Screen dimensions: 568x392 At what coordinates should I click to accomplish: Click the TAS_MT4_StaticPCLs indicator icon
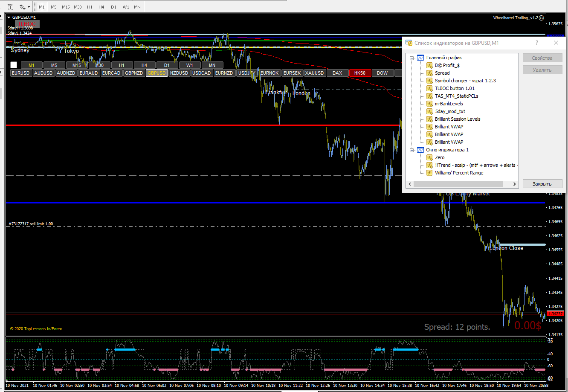click(429, 96)
